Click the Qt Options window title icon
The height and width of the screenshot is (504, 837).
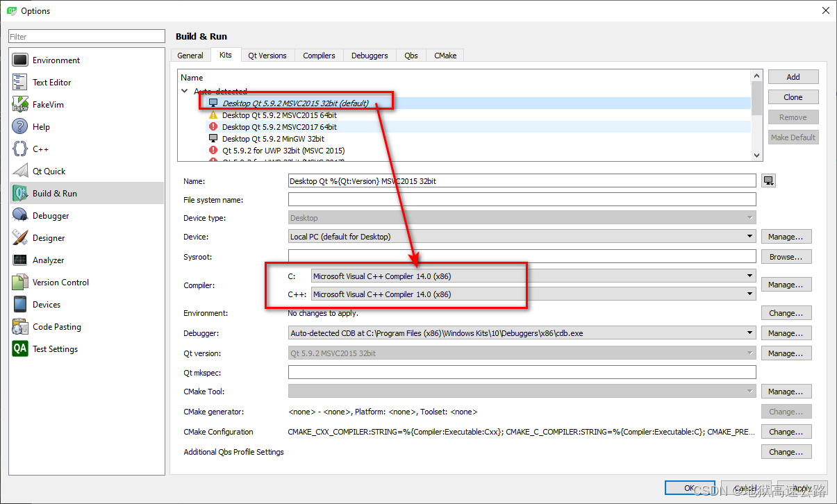tap(11, 10)
